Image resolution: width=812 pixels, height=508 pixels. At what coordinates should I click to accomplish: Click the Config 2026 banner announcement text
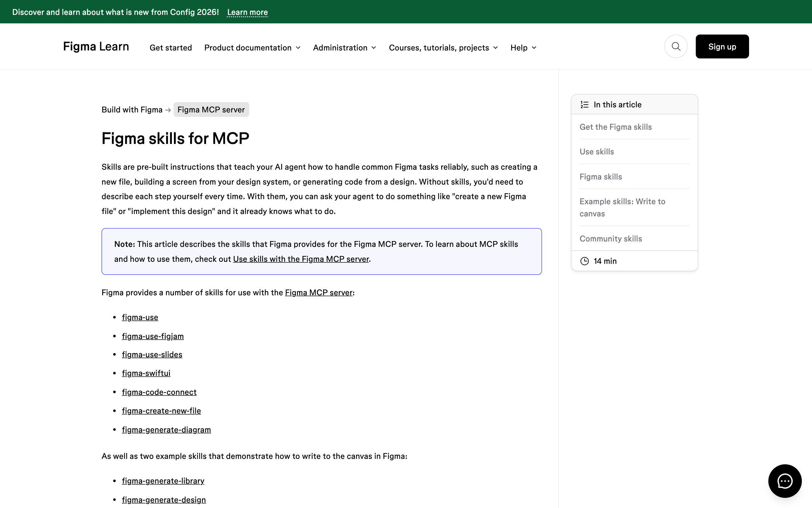pyautogui.click(x=116, y=12)
